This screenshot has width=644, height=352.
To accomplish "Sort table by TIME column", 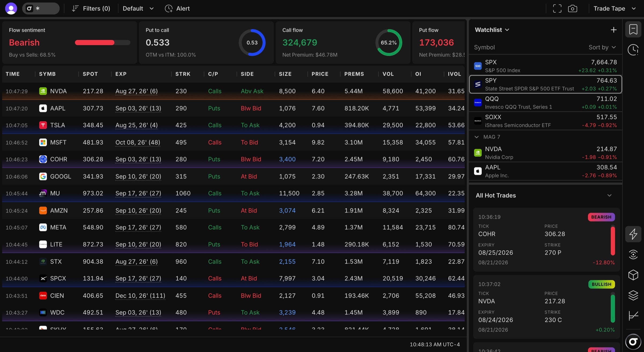I will click(13, 74).
